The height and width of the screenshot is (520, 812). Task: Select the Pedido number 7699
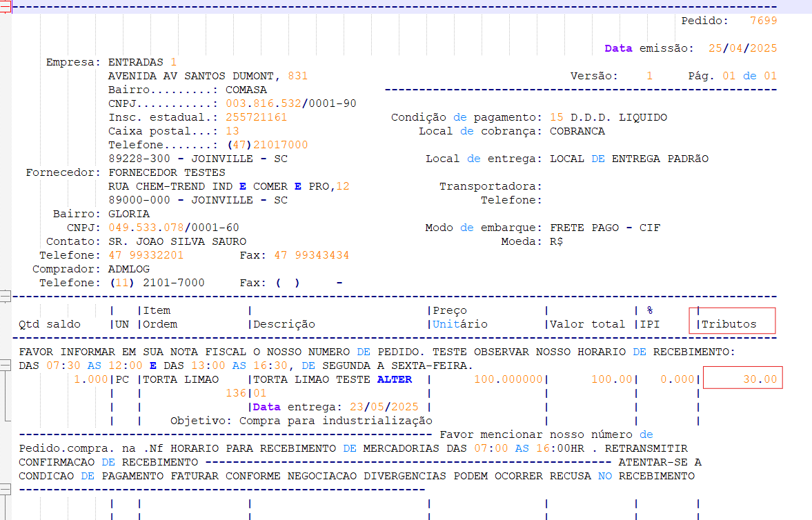[x=763, y=21]
